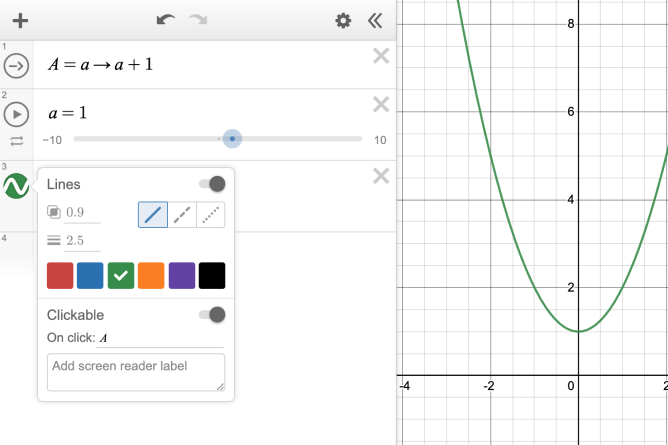
Task: Toggle the Lines switch off
Action: click(x=212, y=184)
